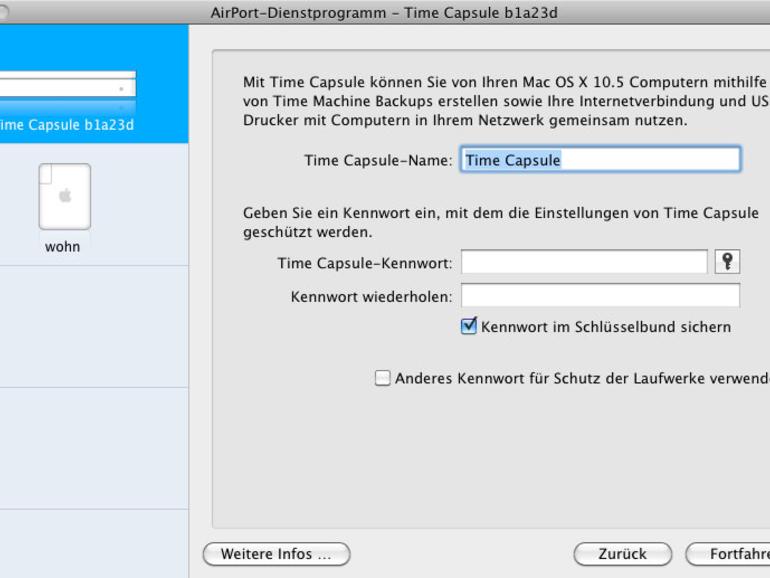Continue with the Fortfahren button

tap(728, 554)
